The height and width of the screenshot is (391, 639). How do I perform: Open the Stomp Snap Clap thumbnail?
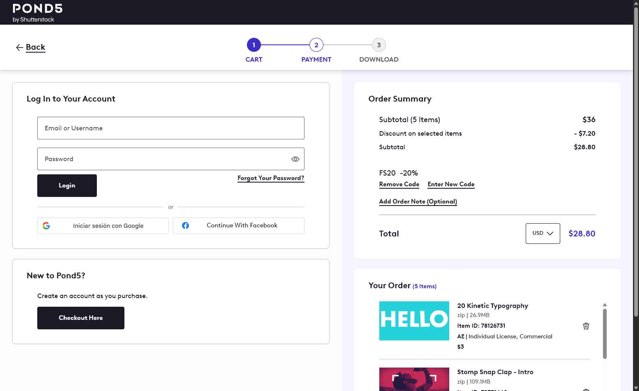tap(414, 379)
